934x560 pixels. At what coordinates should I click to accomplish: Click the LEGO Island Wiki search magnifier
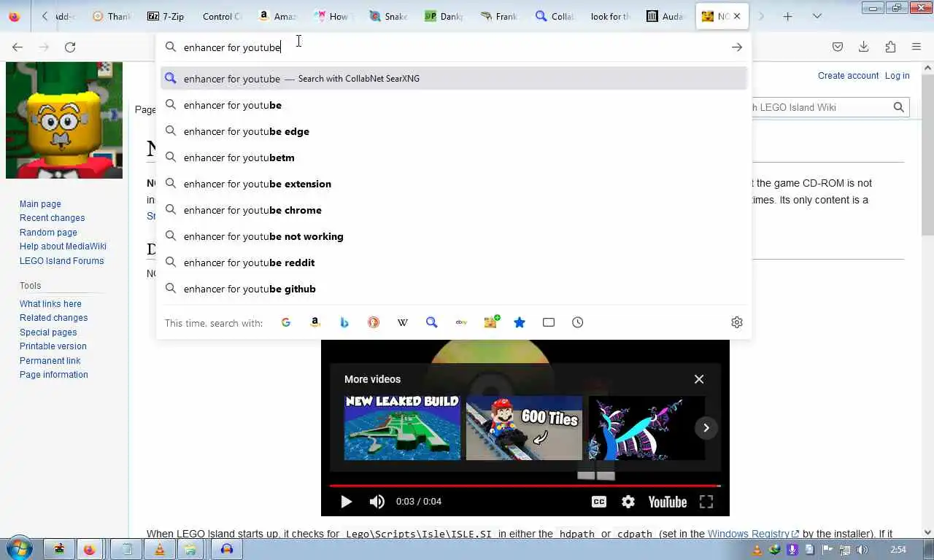[899, 107]
